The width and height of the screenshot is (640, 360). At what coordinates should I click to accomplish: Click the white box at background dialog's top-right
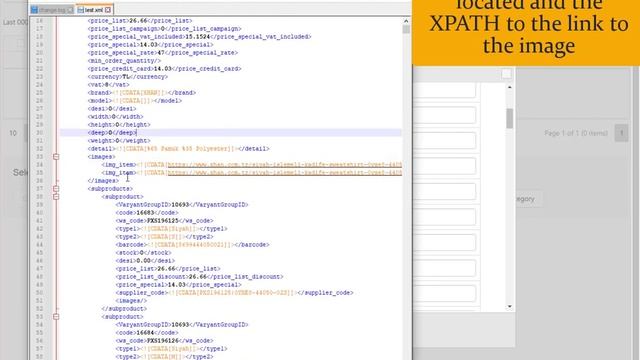(506, 74)
